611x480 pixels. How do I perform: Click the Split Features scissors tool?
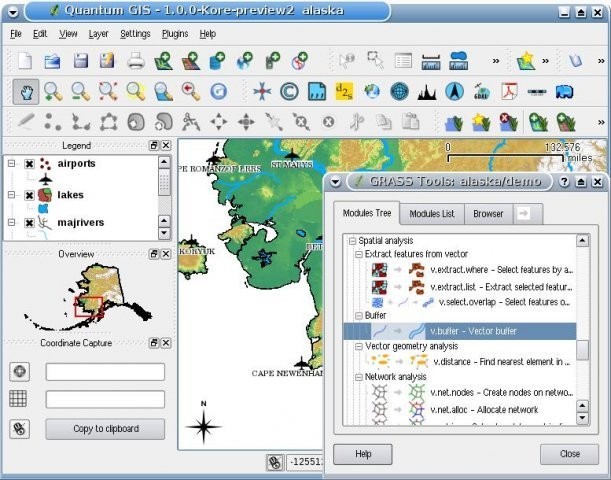coord(191,122)
